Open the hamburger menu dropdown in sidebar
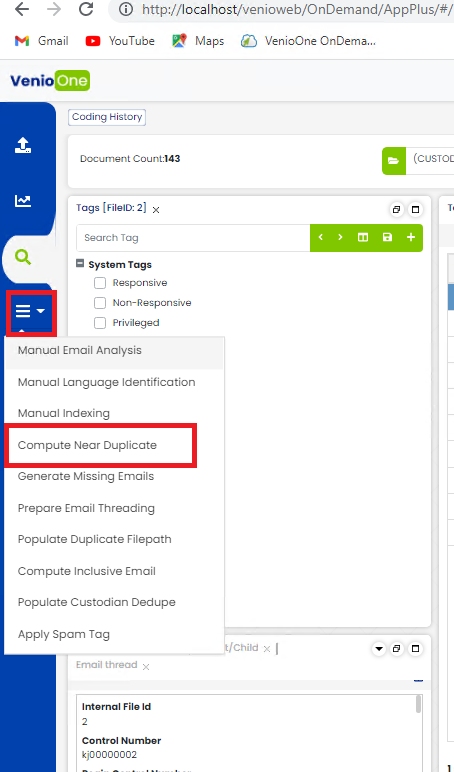The width and height of the screenshot is (454, 772). pos(31,311)
